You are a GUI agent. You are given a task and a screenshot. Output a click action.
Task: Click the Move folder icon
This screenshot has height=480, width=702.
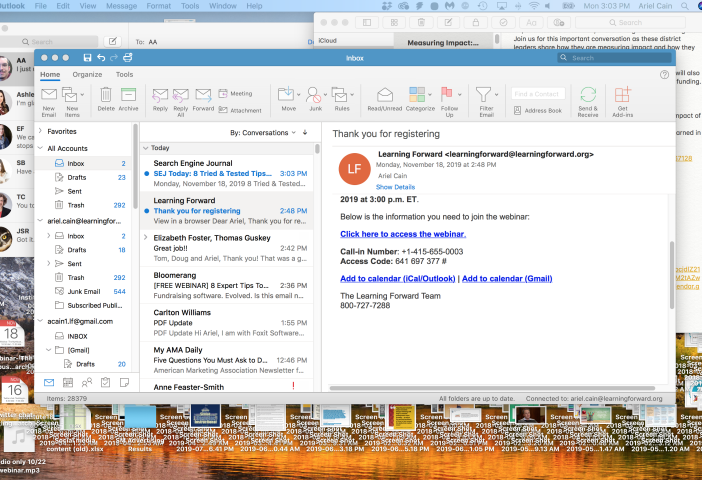pos(285,94)
